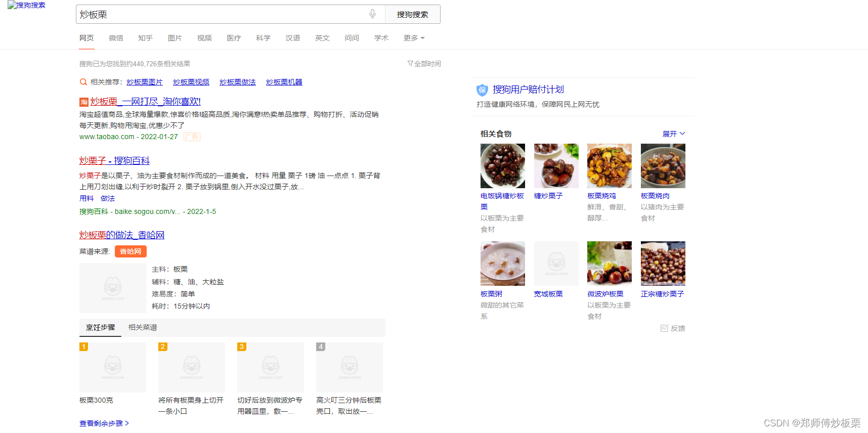Open the 英文 tab
Image resolution: width=868 pixels, height=433 pixels.
point(322,38)
